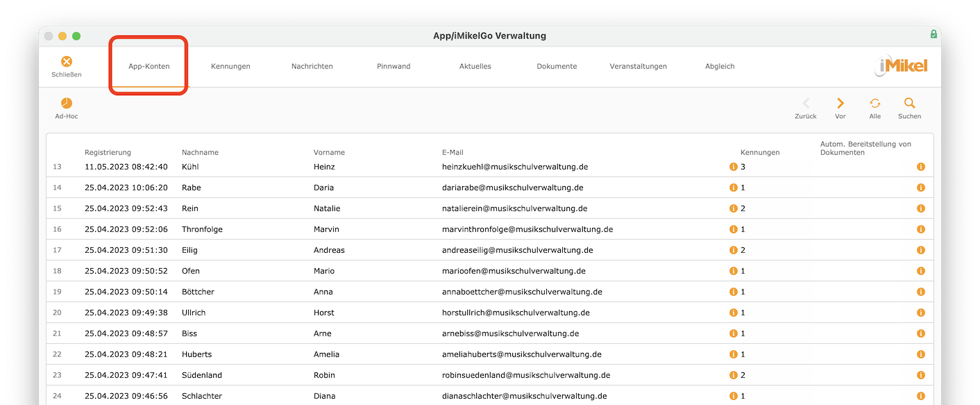Go to next page with Vor arrow
Image resolution: width=980 pixels, height=405 pixels.
(x=840, y=103)
